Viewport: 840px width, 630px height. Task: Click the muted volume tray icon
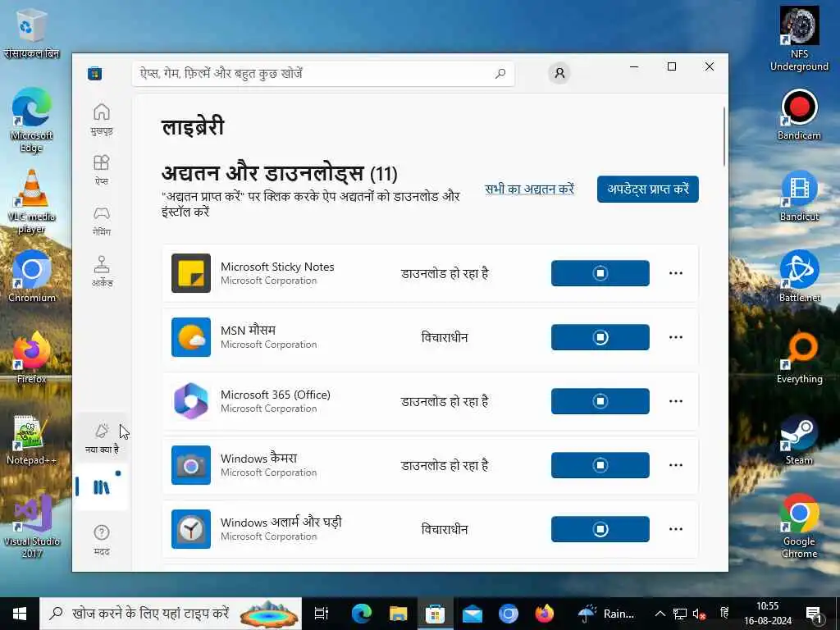tap(699, 614)
